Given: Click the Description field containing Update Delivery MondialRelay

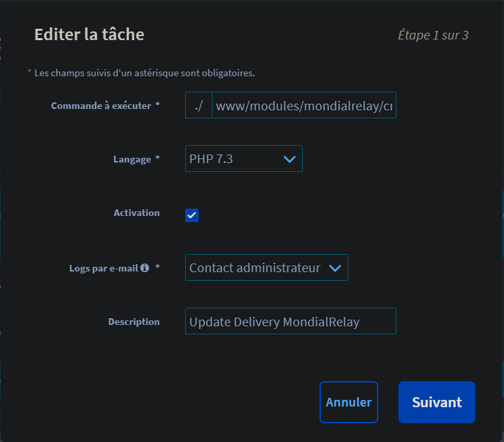Looking at the screenshot, I should pos(290,322).
